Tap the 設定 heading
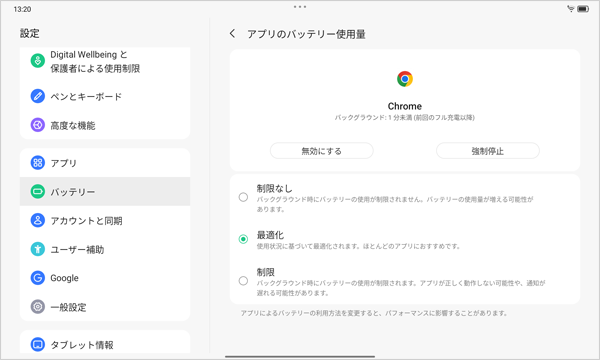The height and width of the screenshot is (360, 600). [x=29, y=33]
